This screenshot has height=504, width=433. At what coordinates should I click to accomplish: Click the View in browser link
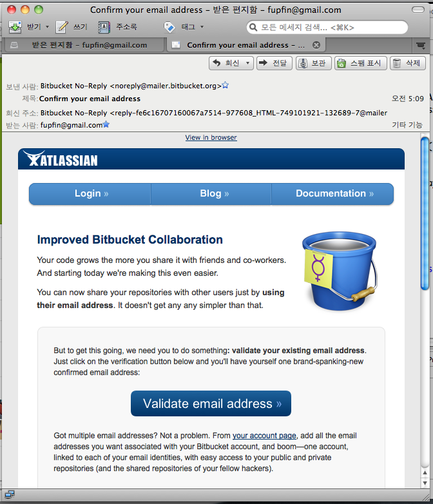pyautogui.click(x=211, y=137)
